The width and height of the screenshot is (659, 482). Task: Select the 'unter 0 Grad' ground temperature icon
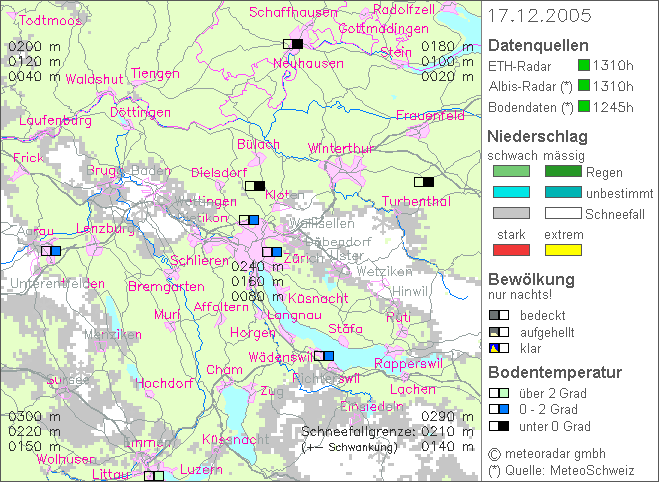click(499, 426)
